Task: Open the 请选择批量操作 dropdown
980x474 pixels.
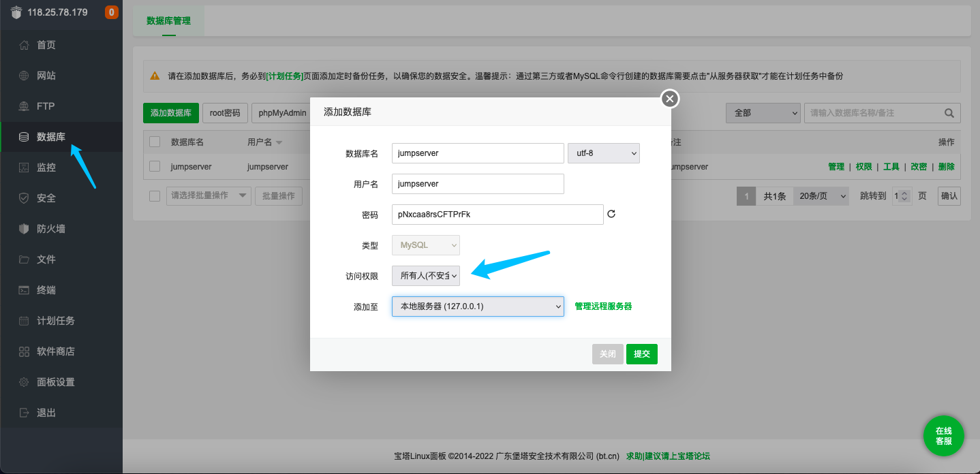Action: [x=209, y=195]
